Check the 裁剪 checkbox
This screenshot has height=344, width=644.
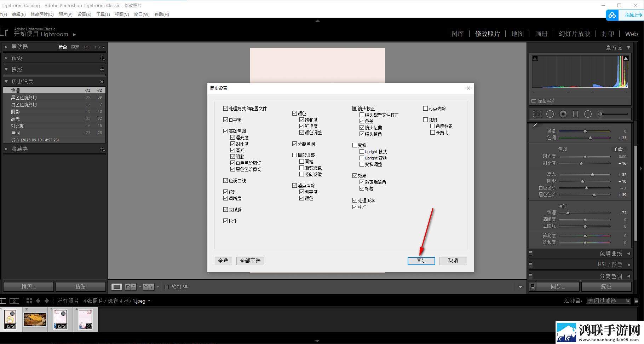(425, 120)
